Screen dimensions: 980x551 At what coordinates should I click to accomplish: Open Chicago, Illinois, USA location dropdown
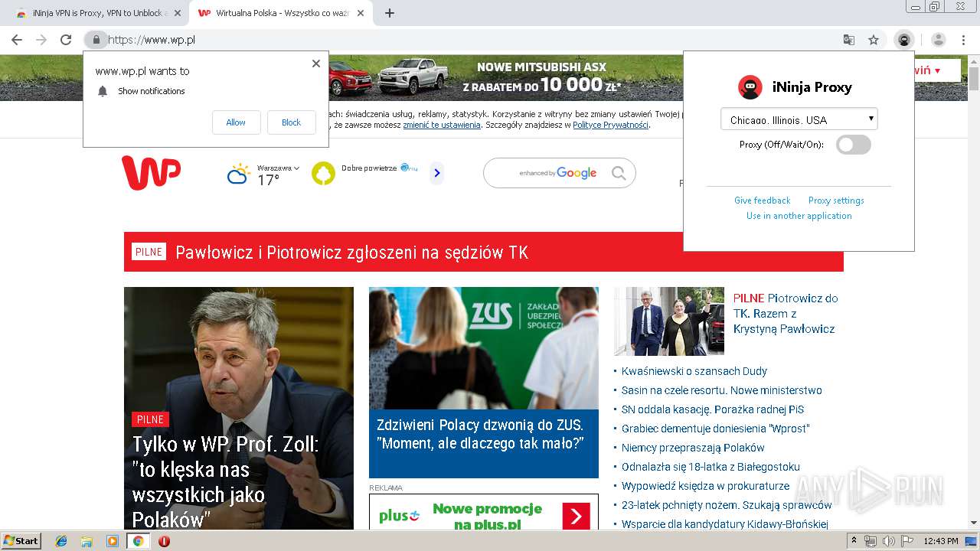[799, 119]
